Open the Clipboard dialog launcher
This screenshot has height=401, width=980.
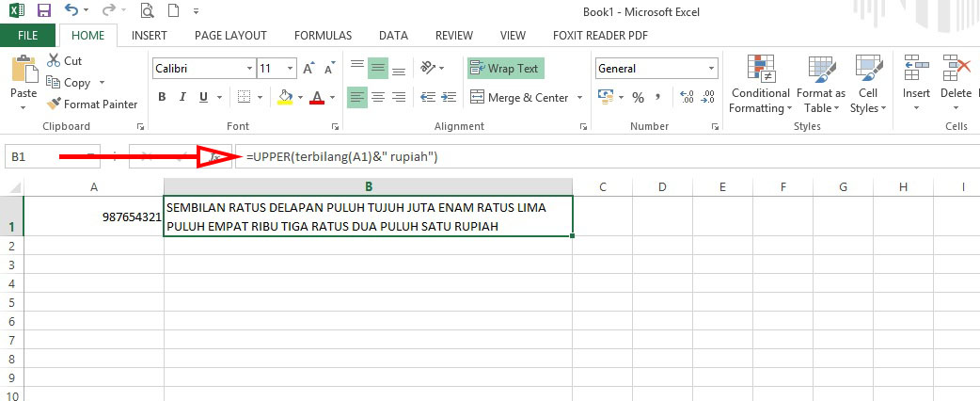coord(141,126)
